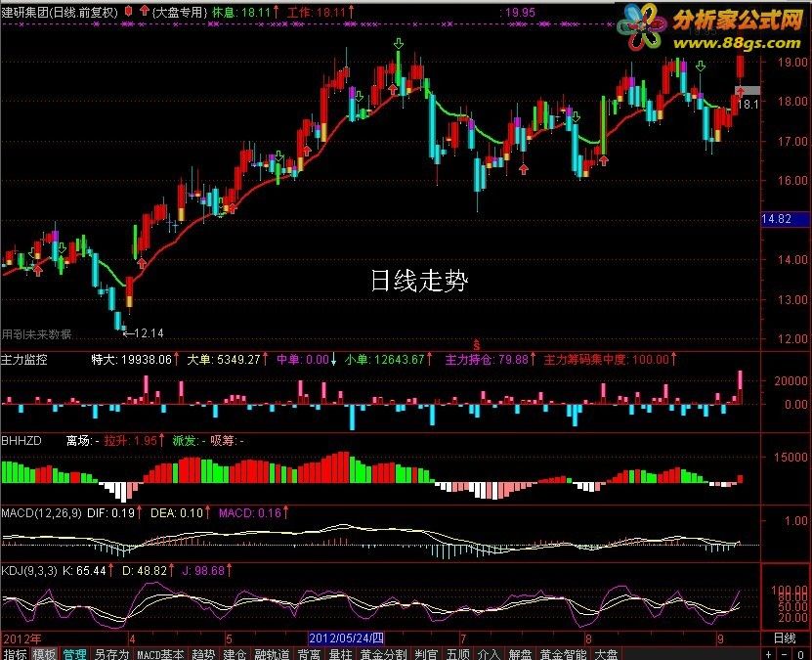Viewport: 812px width, 660px height.
Task: Click the 15000 axis label in BHHZD panel
Action: coord(791,457)
